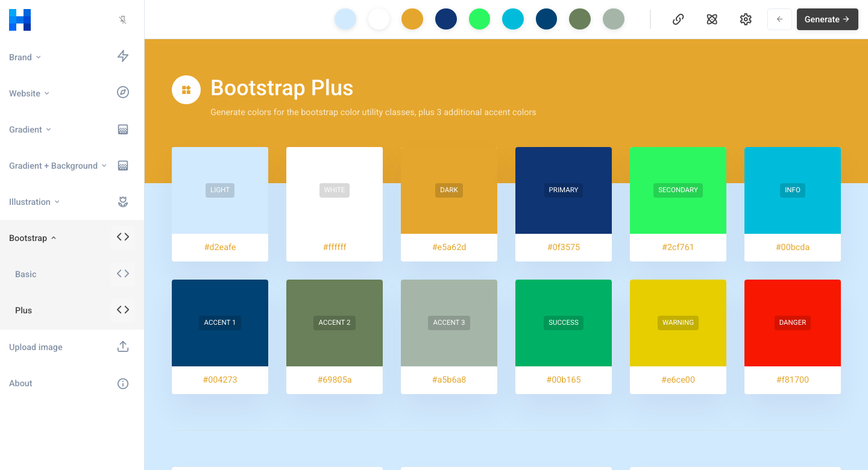
Task: Click the Bootstrap Plus header grid icon
Action: tap(186, 90)
